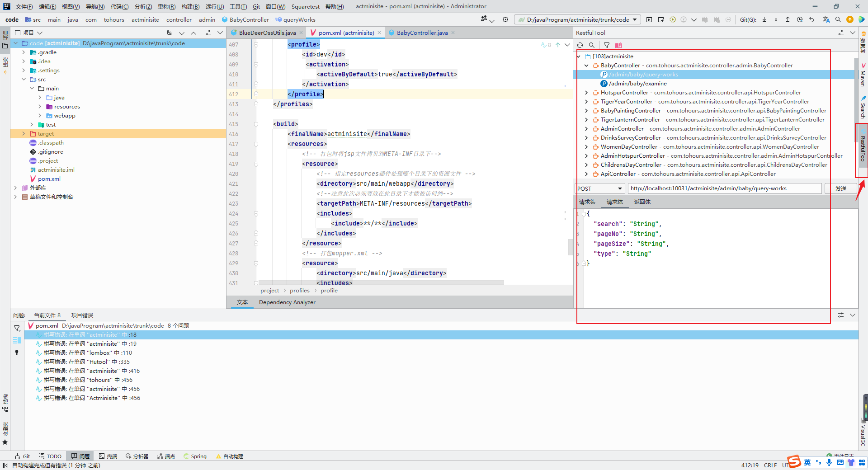Click the Git update project arrow icon
868x470 pixels.
764,19
